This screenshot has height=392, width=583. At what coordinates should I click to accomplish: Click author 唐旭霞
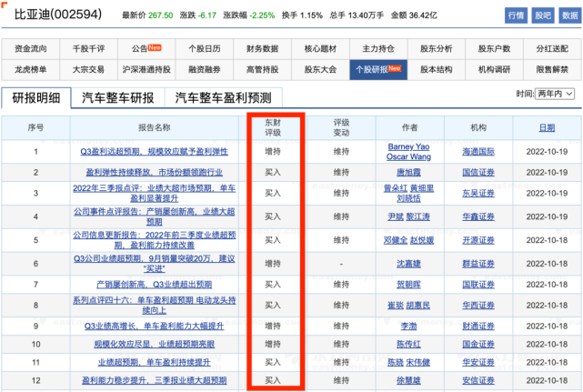pyautogui.click(x=408, y=173)
